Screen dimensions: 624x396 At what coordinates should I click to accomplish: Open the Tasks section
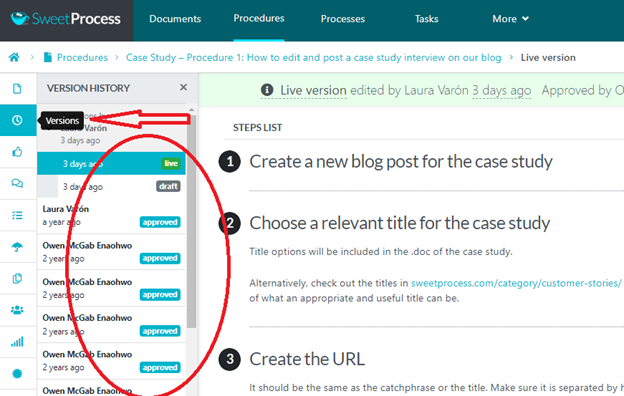click(x=426, y=19)
